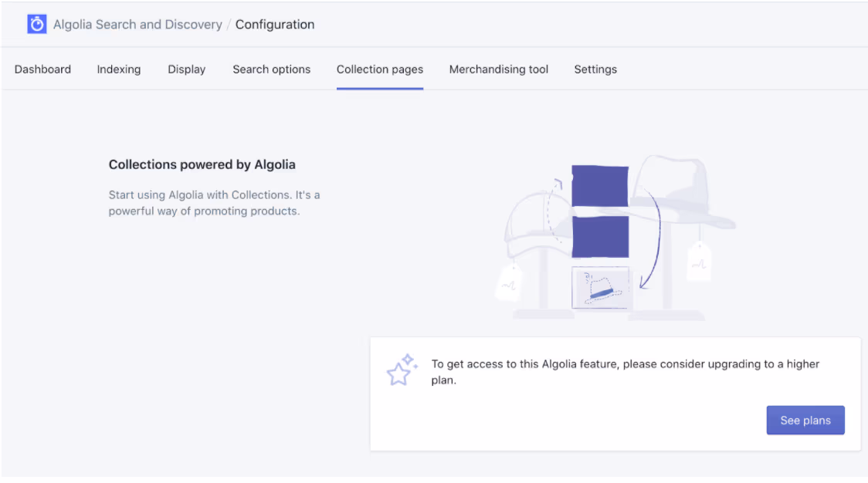This screenshot has height=483, width=868.
Task: Click the 'Start using Algolia with Collections' description
Action: tap(214, 202)
